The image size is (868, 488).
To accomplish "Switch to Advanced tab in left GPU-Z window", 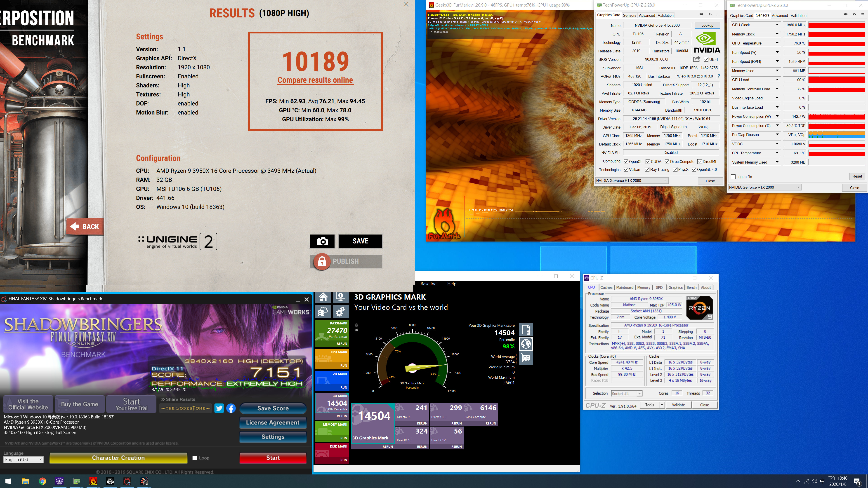I will click(647, 16).
